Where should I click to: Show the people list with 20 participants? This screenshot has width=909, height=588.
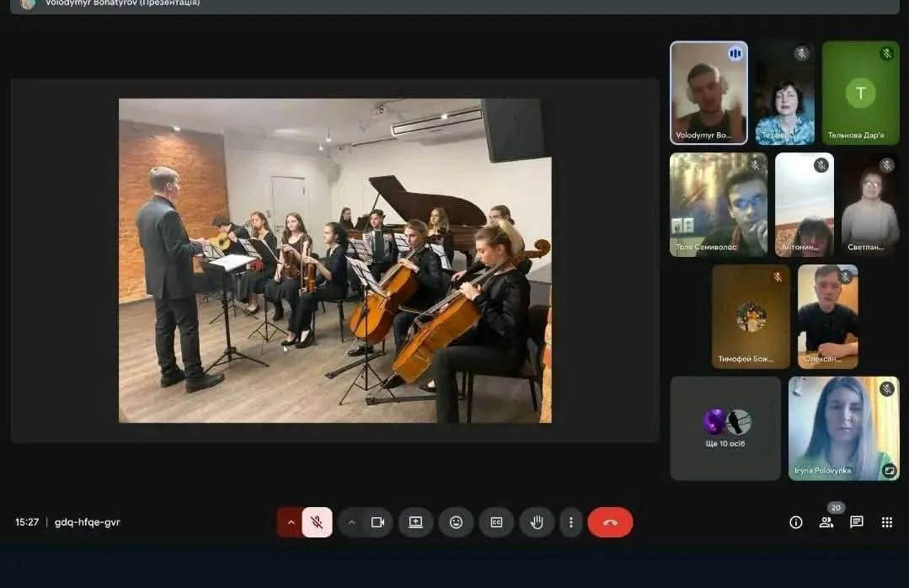pos(826,522)
